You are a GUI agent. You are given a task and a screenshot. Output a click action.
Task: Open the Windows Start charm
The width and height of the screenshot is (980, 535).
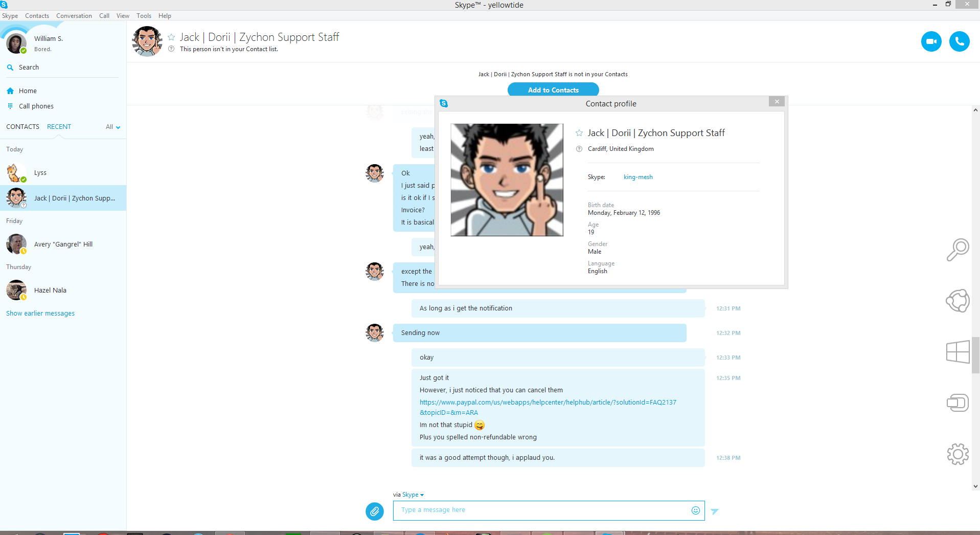point(958,352)
